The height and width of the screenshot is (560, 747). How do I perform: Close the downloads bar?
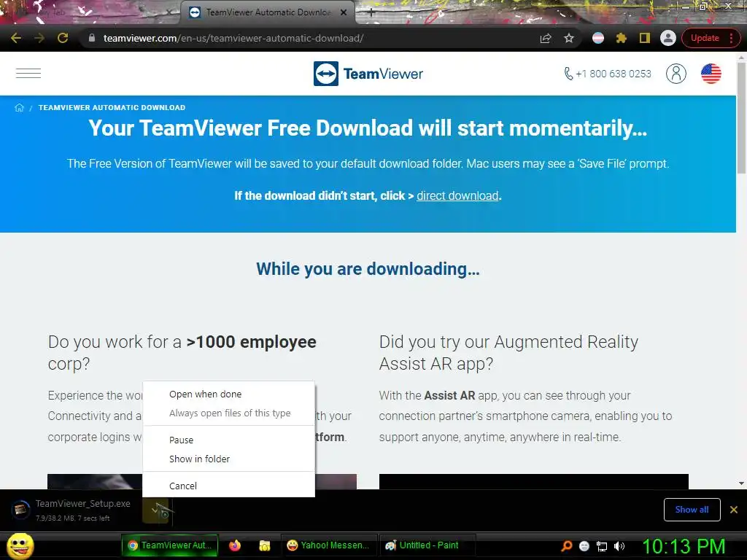[x=734, y=510]
